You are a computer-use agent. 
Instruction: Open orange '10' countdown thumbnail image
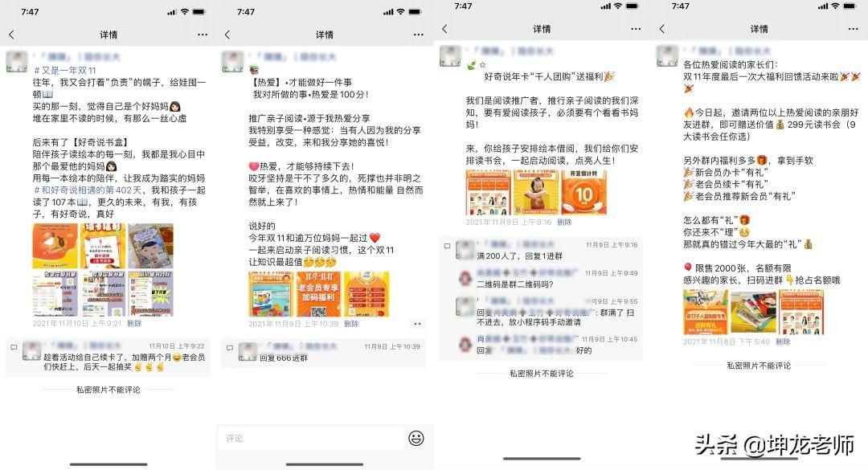[584, 192]
